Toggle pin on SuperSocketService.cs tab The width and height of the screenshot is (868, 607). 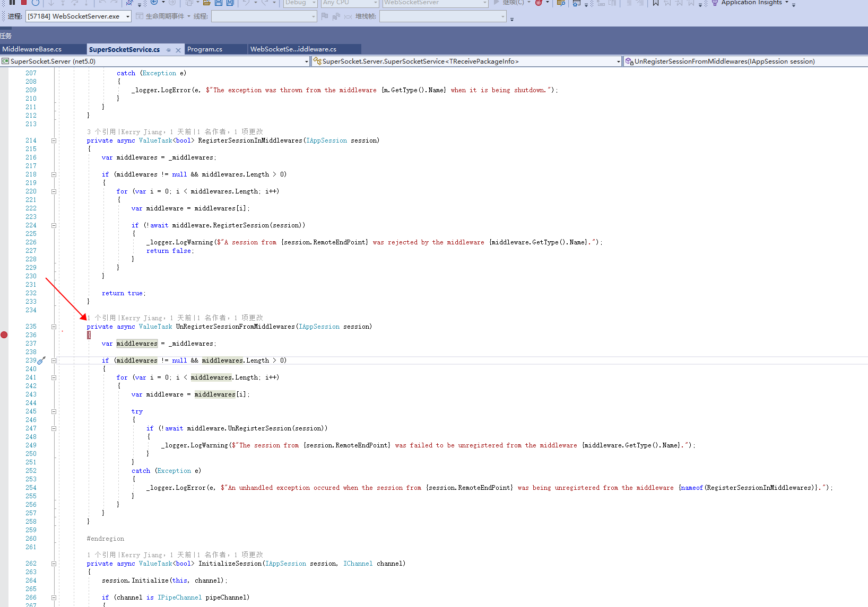coord(169,50)
